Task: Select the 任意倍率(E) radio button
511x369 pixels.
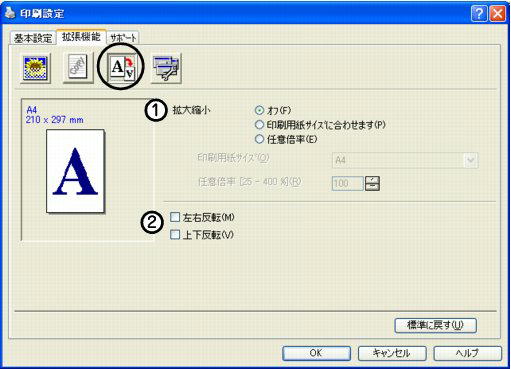Action: pyautogui.click(x=259, y=139)
